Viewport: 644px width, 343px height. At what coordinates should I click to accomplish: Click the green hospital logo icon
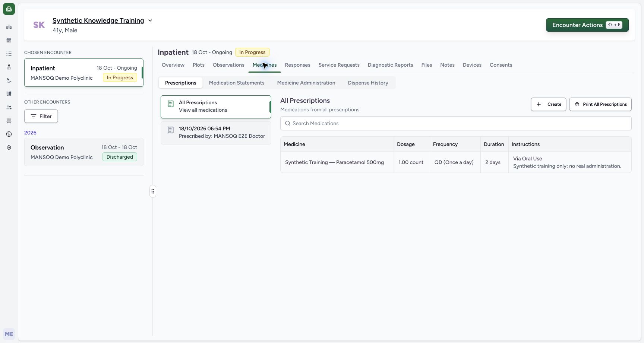[9, 9]
